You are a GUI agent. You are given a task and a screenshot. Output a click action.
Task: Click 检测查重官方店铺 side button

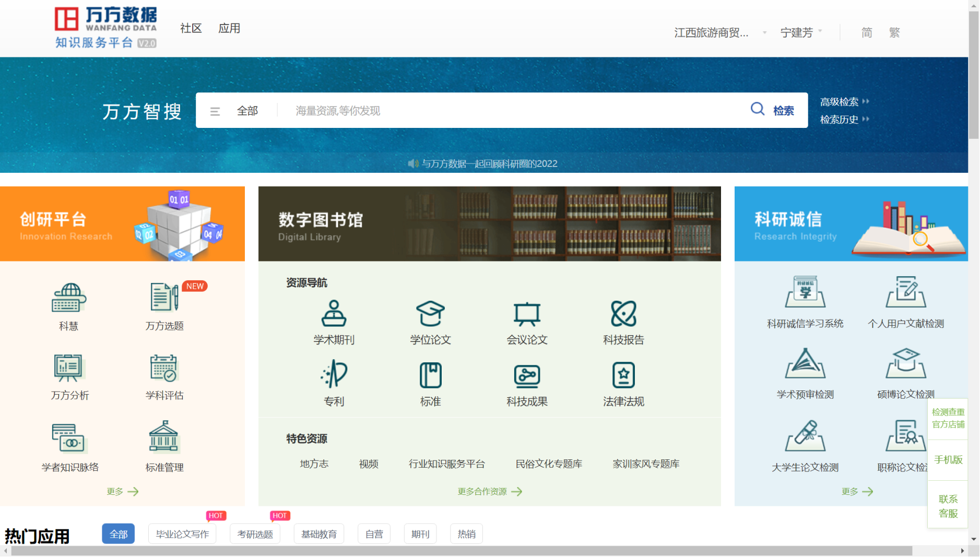(948, 418)
